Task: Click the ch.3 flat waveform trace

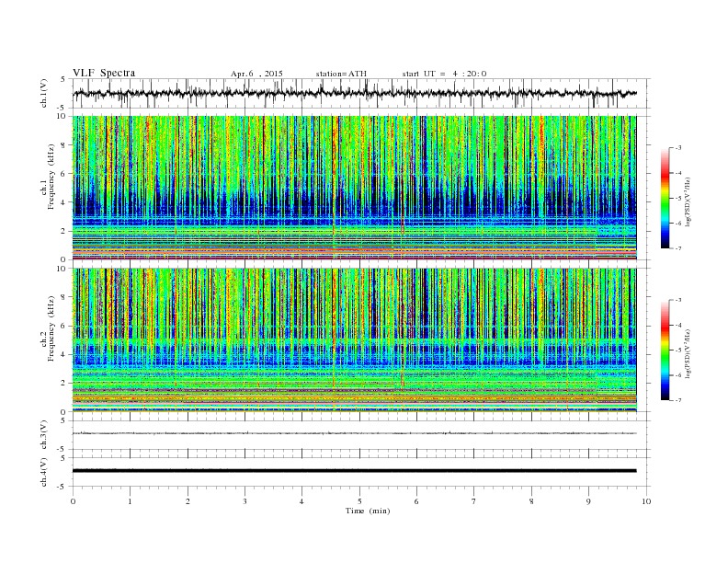Action: [x=354, y=433]
